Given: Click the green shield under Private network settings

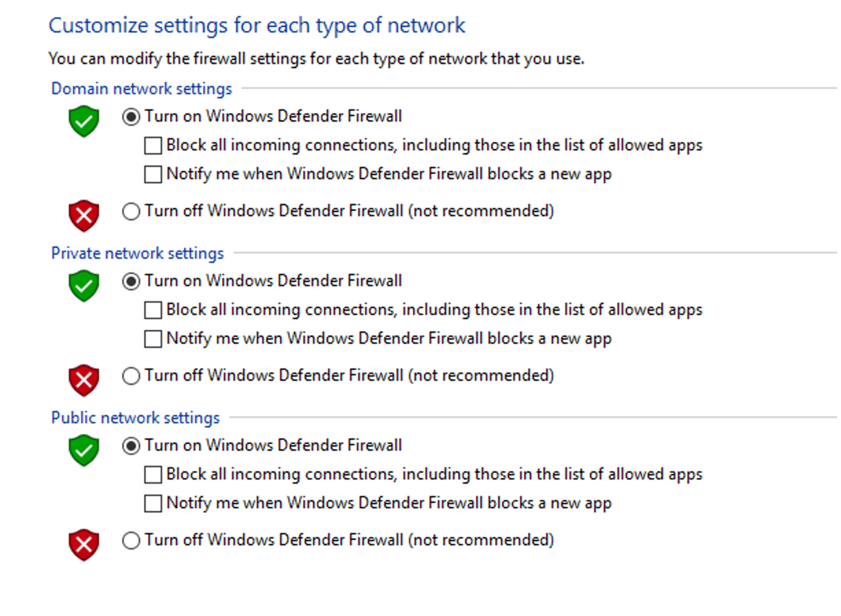Looking at the screenshot, I should pos(84,286).
